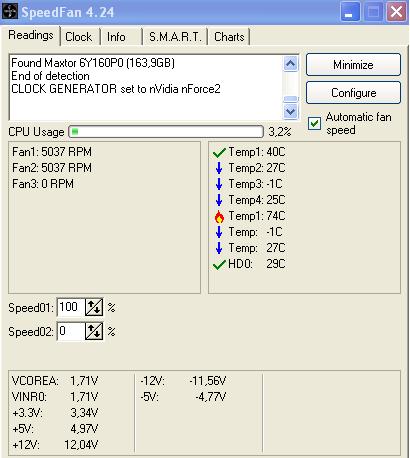The height and width of the screenshot is (458, 410).
Task: Open the Info tab
Action: (x=116, y=37)
